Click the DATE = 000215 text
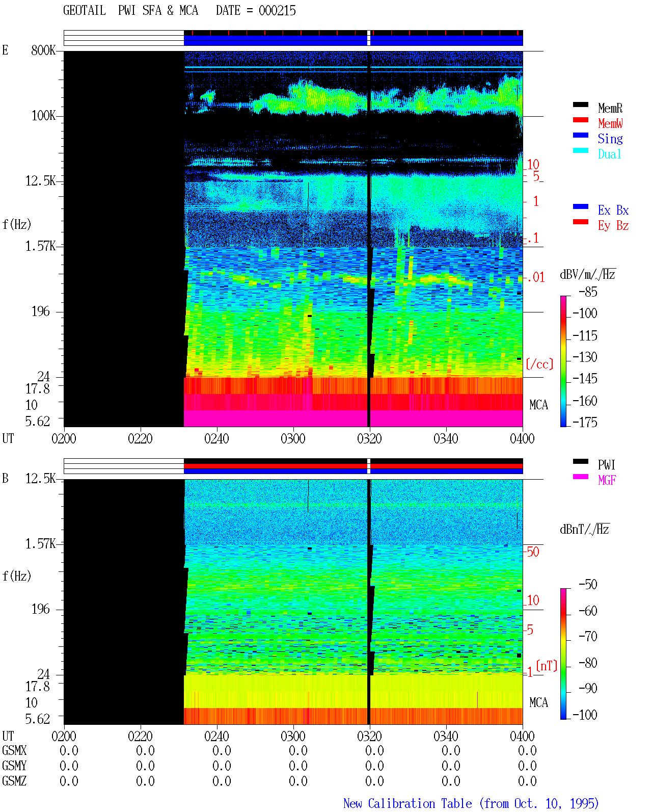Viewport: 652px width, 812px height. coord(256,11)
